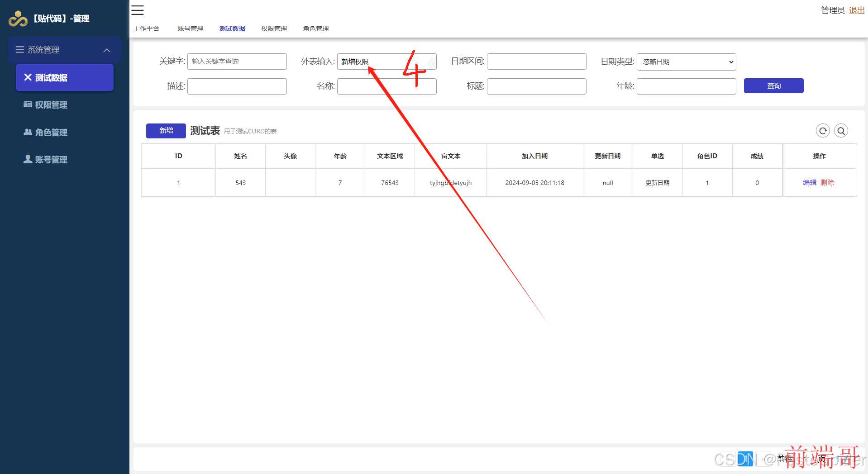Focus the 外表输入 field

coord(387,62)
